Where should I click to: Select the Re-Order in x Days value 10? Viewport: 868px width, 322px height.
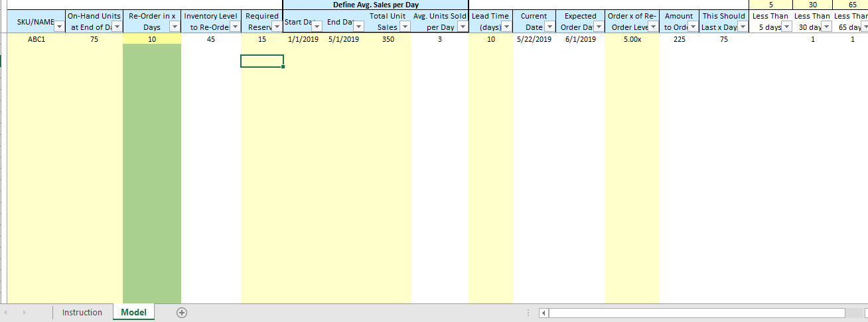(x=152, y=39)
